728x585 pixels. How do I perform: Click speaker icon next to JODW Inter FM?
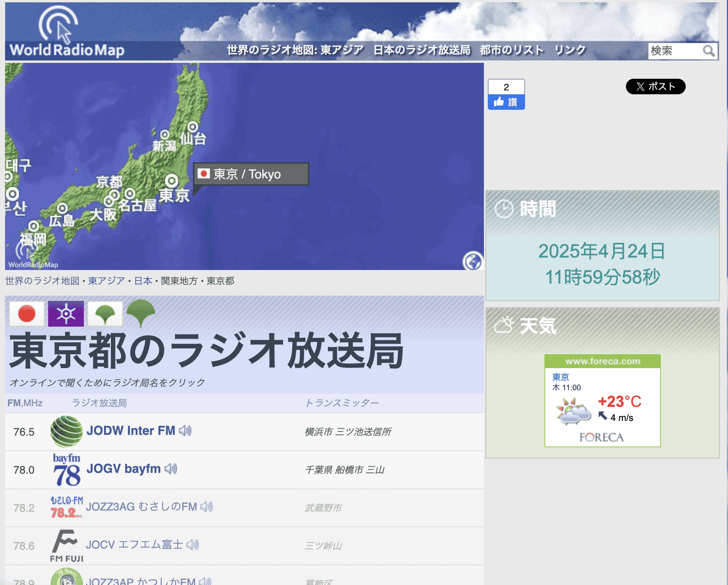(185, 431)
